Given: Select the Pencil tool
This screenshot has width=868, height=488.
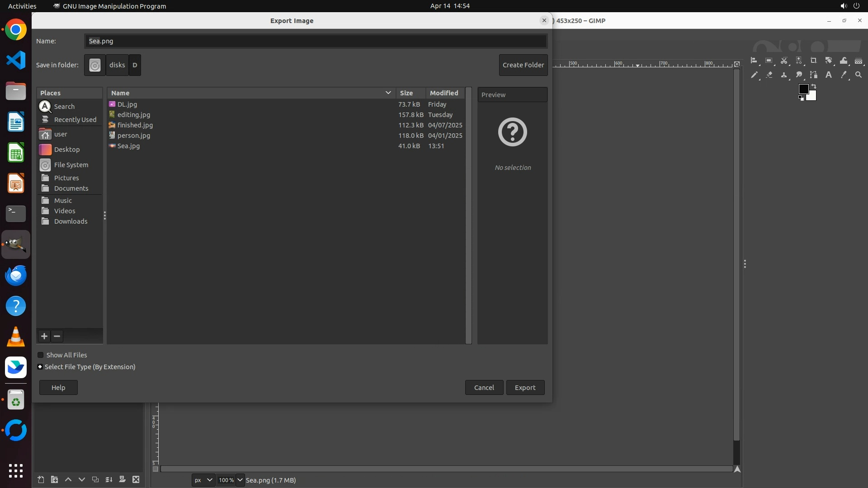Looking at the screenshot, I should [754, 75].
